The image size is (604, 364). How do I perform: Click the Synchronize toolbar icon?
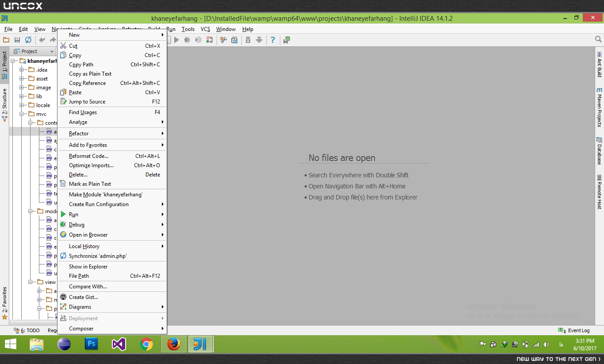[x=28, y=40]
